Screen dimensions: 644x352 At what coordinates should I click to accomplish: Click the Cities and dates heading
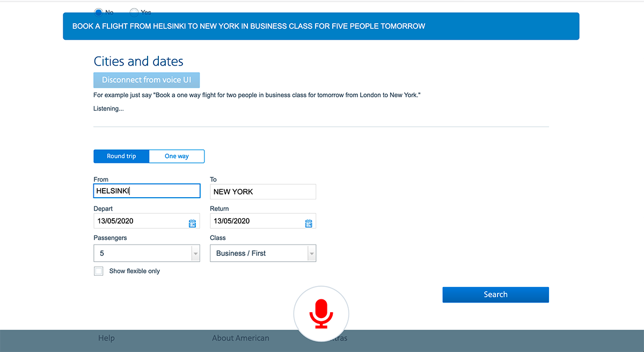(x=138, y=61)
